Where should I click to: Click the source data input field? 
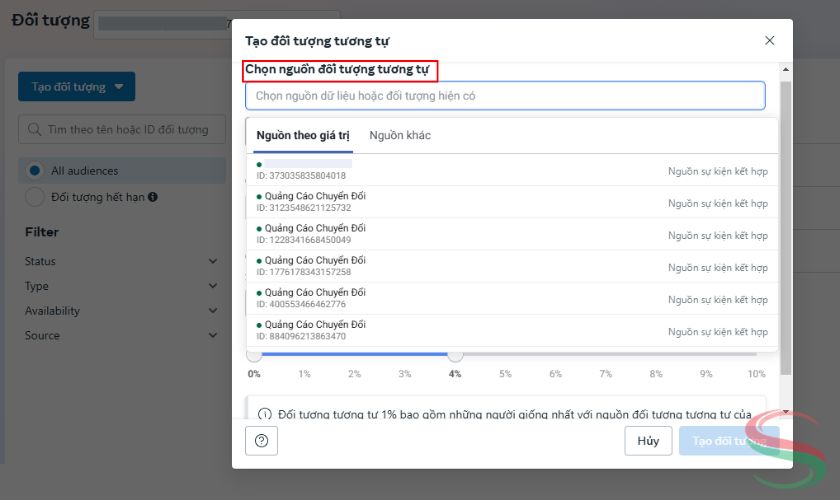[505, 96]
